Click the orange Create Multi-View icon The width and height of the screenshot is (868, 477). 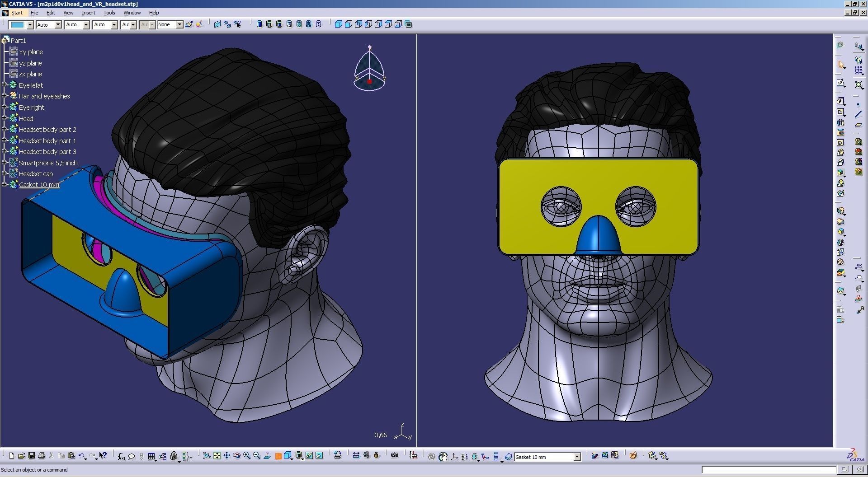(x=278, y=456)
